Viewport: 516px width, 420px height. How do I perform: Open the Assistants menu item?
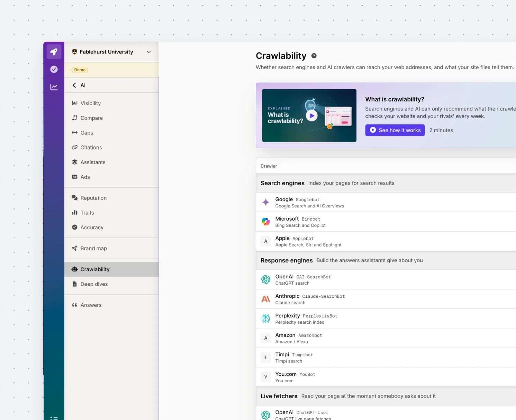coord(111,162)
